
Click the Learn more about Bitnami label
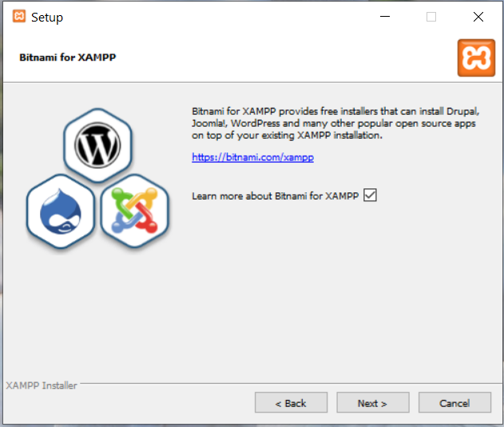tap(275, 196)
